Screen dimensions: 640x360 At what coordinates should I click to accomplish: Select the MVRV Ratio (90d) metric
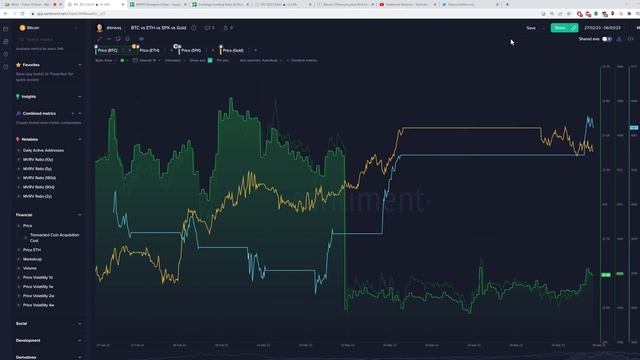pos(38,187)
